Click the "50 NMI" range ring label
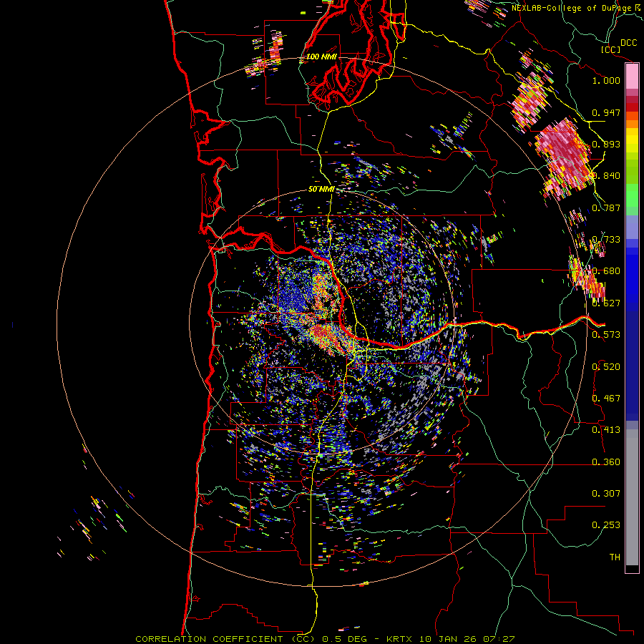Screen dimensions: 644x644 point(321,190)
